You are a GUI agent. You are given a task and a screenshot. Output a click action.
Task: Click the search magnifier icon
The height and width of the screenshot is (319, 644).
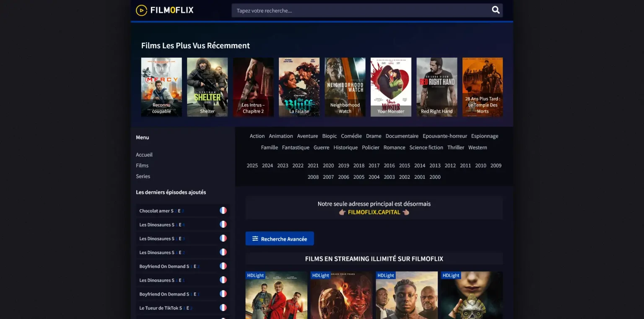496,10
